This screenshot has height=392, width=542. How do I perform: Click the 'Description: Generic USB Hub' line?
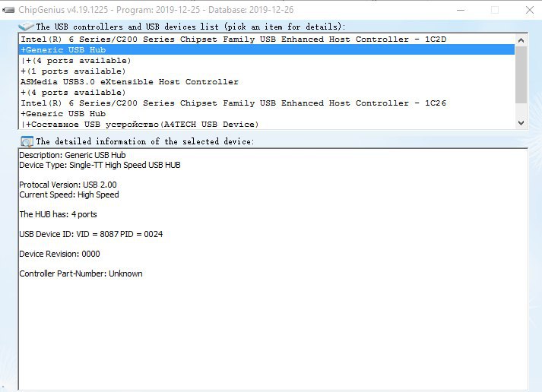(x=72, y=155)
